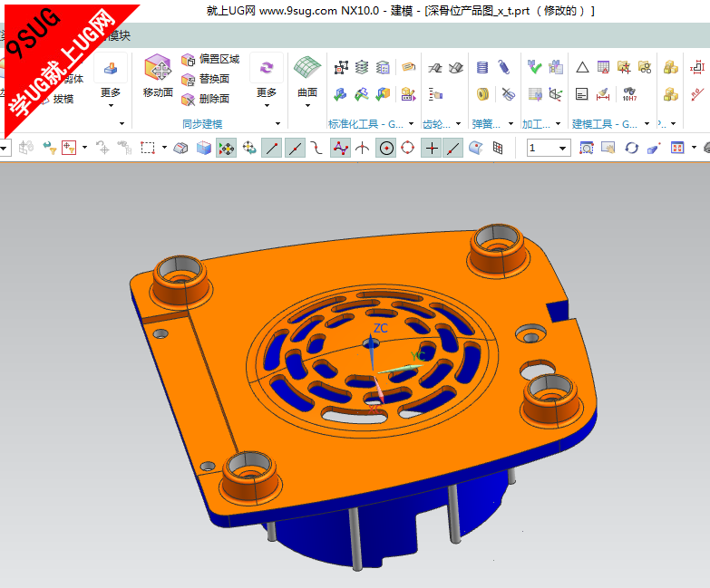Toggle Mid Point snapping
Screen dimensions: 710x588
[295, 148]
